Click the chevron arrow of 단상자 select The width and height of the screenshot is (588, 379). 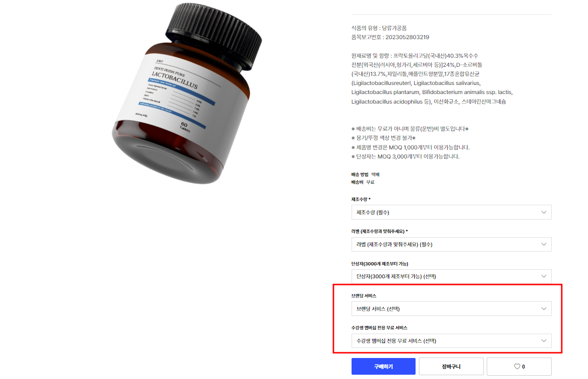(x=544, y=276)
